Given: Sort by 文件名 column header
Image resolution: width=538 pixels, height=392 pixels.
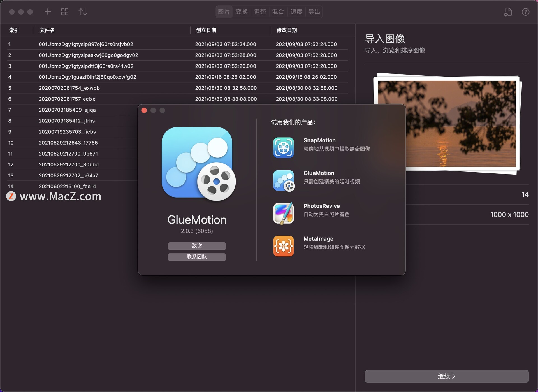Looking at the screenshot, I should pyautogui.click(x=47, y=30).
